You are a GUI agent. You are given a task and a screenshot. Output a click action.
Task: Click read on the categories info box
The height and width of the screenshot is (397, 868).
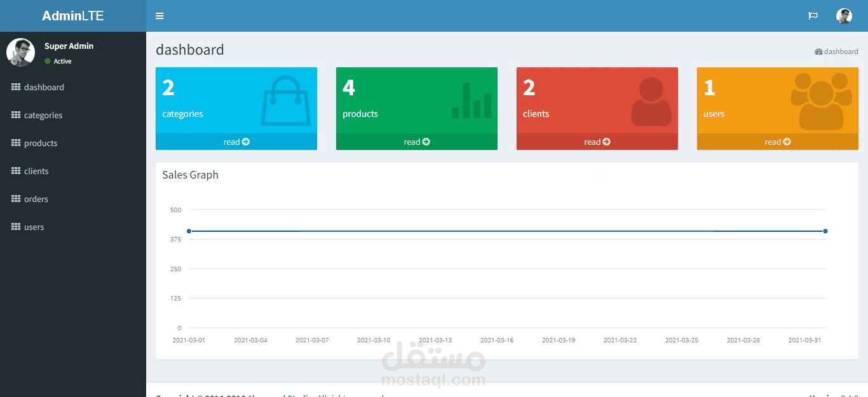click(236, 142)
